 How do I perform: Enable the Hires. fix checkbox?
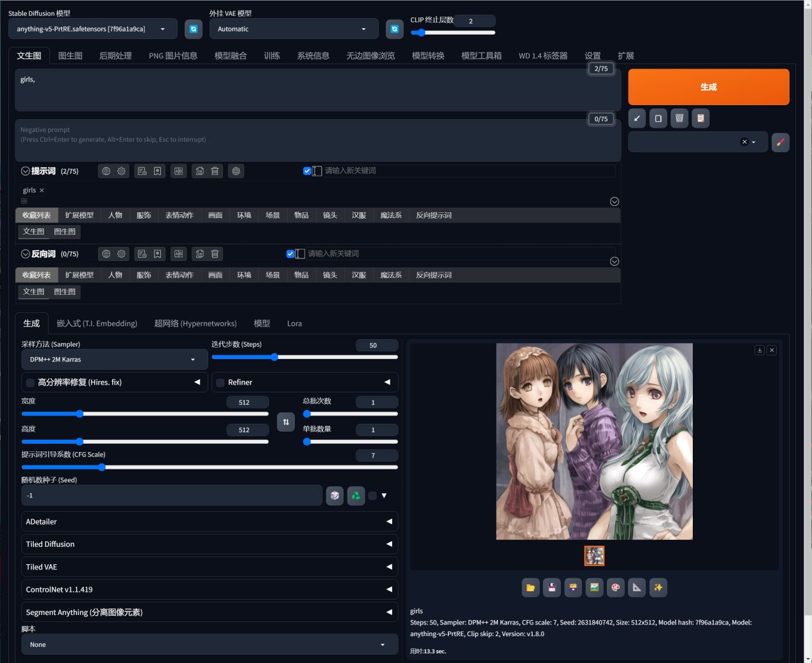30,383
